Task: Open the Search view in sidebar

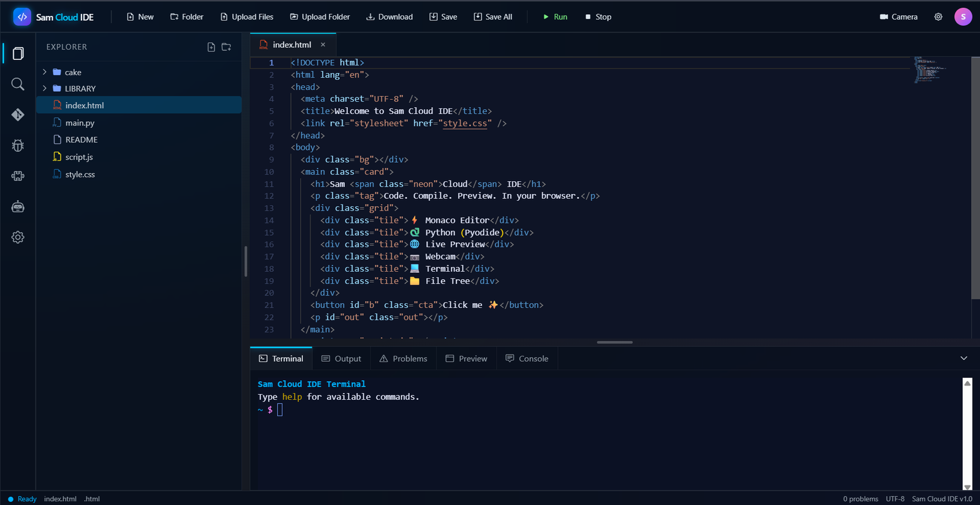Action: click(x=18, y=84)
